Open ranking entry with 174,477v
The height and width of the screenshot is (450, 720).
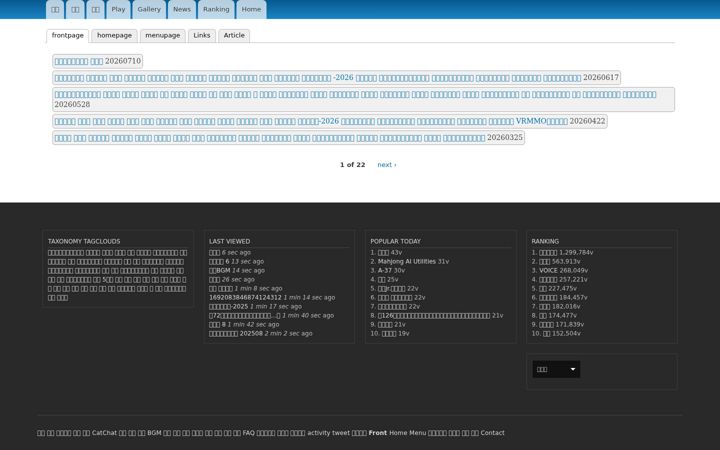coord(543,315)
